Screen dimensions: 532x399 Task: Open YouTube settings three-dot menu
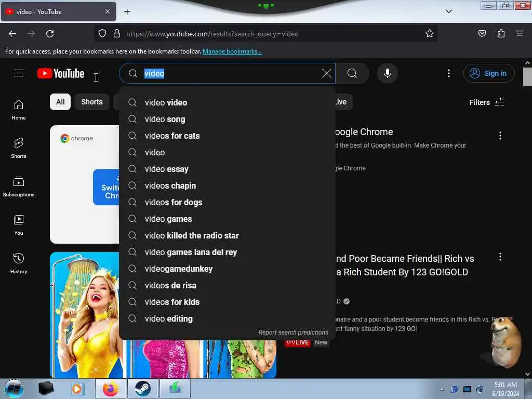pyautogui.click(x=448, y=73)
